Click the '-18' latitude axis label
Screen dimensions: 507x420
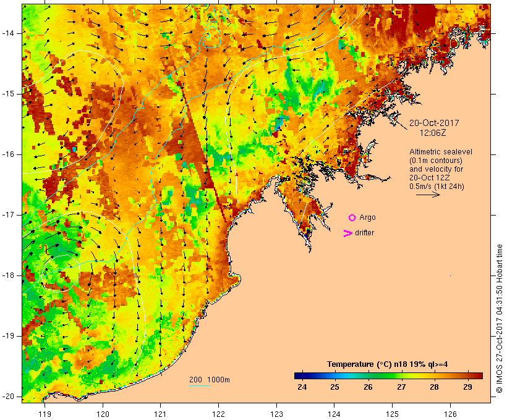point(8,275)
